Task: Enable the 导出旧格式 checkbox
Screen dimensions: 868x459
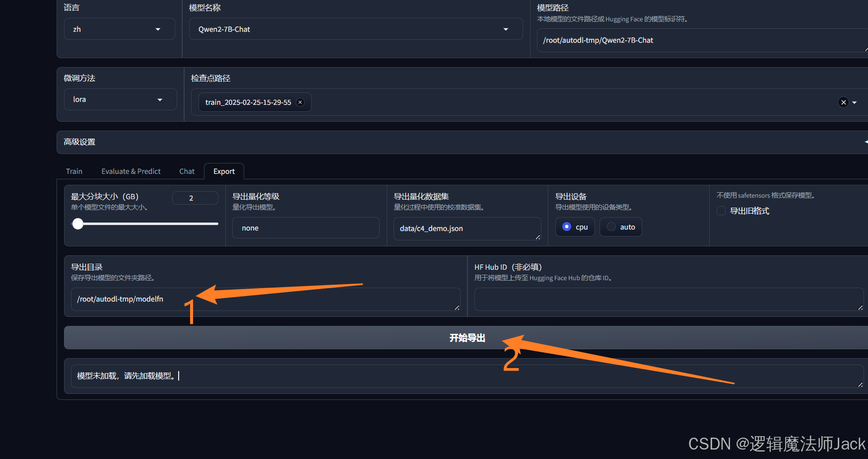Action: click(721, 211)
